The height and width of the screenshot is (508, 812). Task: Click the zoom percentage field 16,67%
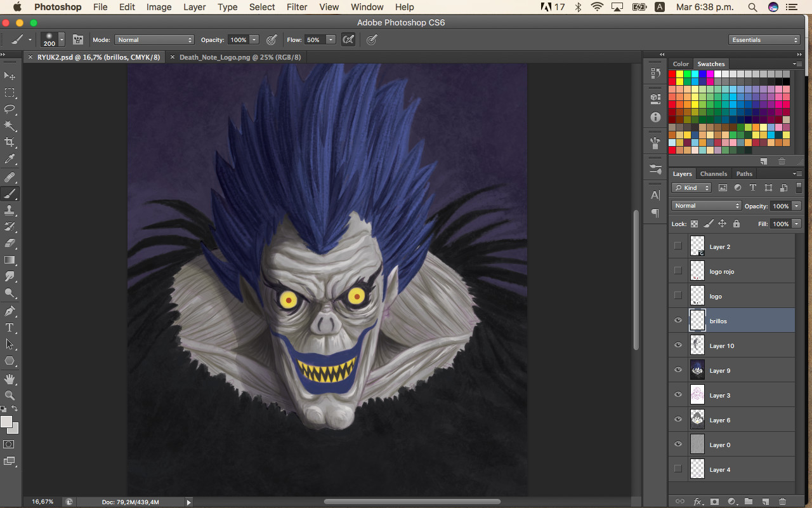43,502
